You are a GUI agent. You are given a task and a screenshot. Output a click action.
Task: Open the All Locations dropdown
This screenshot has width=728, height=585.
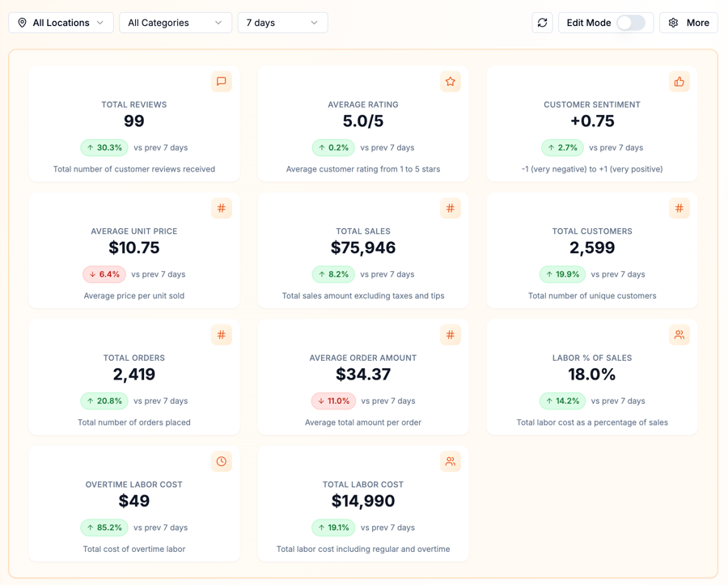point(61,23)
